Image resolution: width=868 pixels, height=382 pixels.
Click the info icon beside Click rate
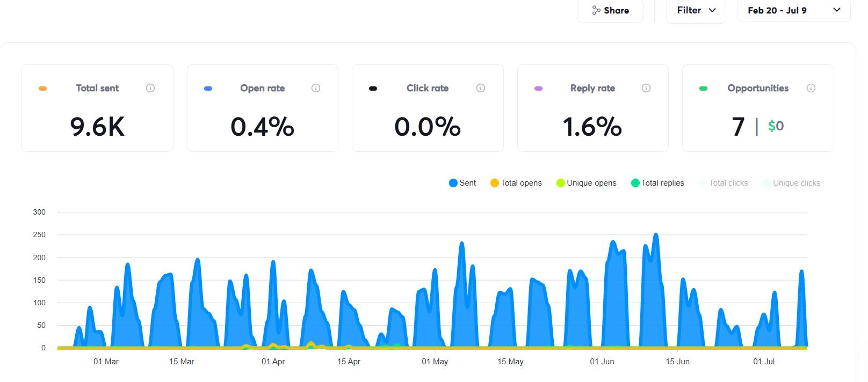pyautogui.click(x=481, y=88)
